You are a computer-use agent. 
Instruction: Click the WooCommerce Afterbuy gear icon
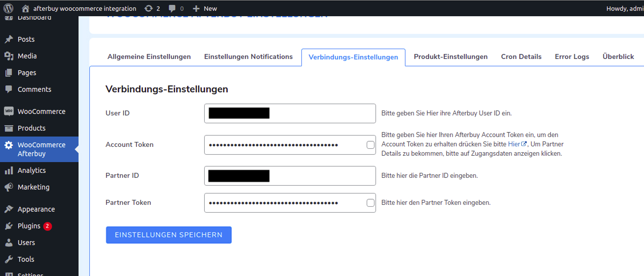point(9,145)
